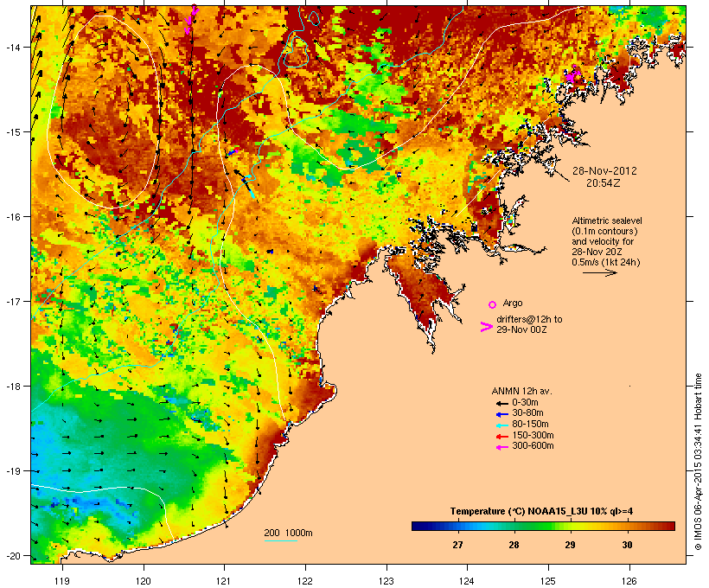The height and width of the screenshot is (588, 709).
Task: Click the latitude axis label -17
Action: pos(13,302)
